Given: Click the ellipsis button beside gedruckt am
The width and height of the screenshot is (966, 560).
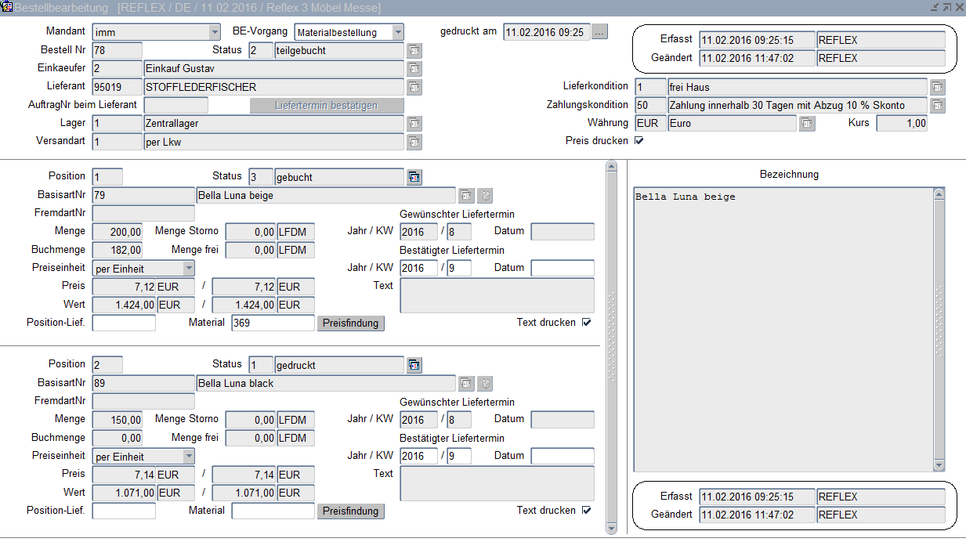Looking at the screenshot, I should 599,32.
